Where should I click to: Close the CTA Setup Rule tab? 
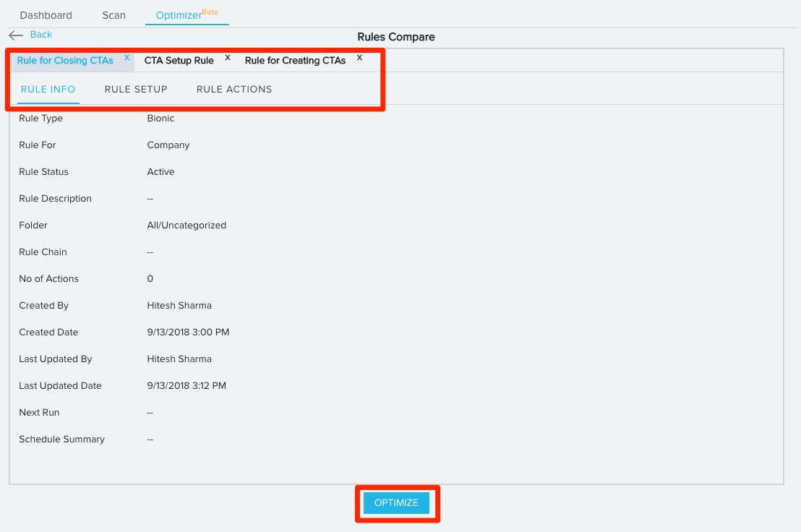[227, 57]
